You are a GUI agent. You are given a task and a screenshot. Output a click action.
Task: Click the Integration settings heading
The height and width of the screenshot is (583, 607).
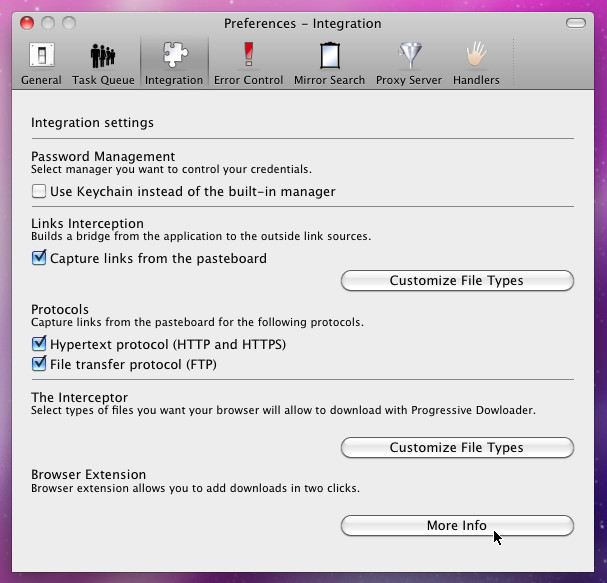coord(92,123)
